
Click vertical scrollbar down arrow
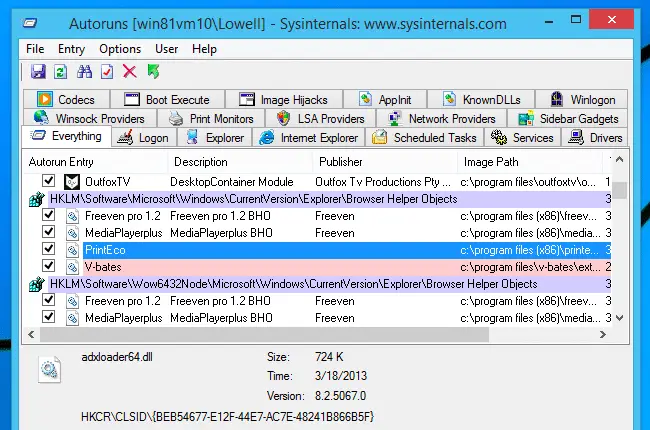620,318
